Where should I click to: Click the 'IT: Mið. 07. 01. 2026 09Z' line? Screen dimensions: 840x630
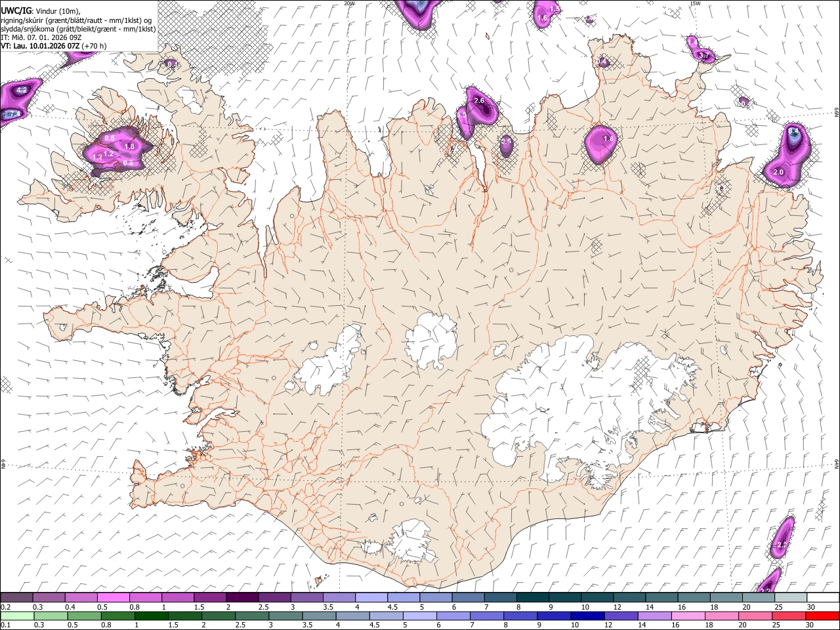point(41,37)
